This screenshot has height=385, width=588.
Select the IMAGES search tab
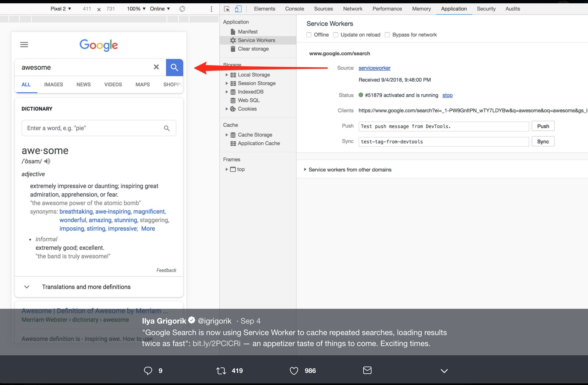[x=53, y=84]
